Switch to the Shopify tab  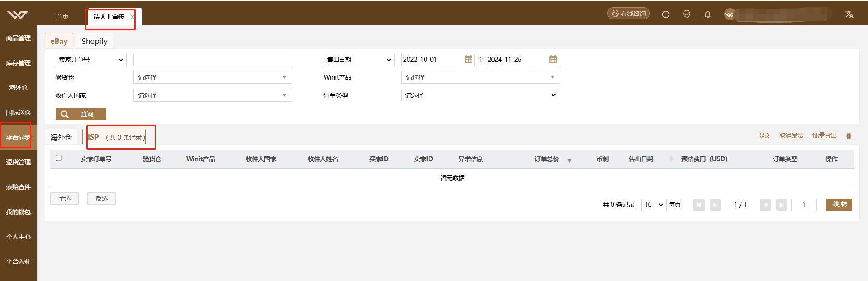click(94, 41)
